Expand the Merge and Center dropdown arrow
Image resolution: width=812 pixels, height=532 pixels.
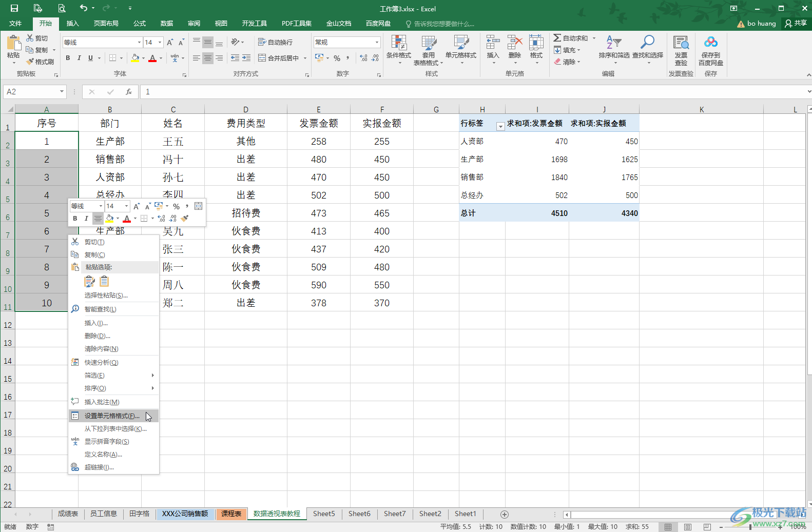tap(305, 58)
